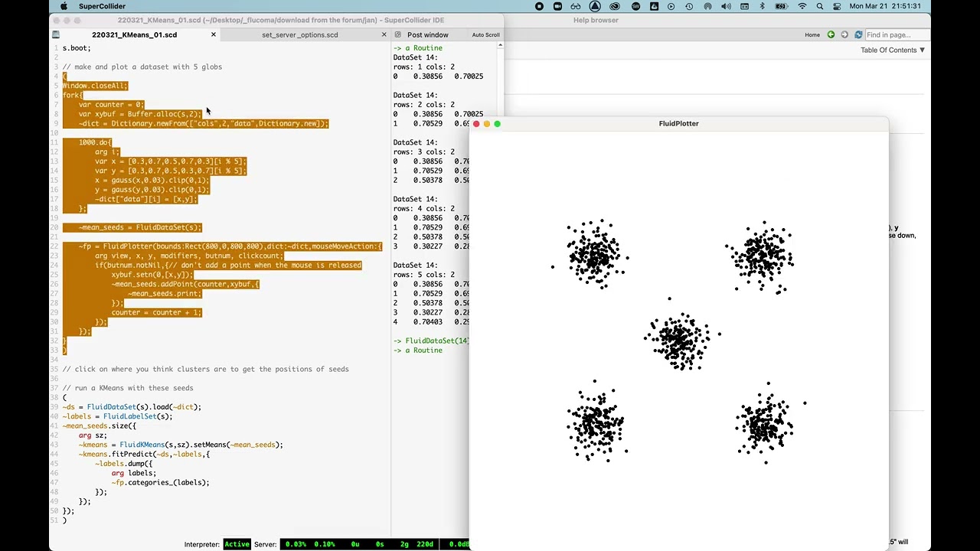Expand the Table Of Contents dropdown
Screen dimensions: 980x551
(893, 50)
